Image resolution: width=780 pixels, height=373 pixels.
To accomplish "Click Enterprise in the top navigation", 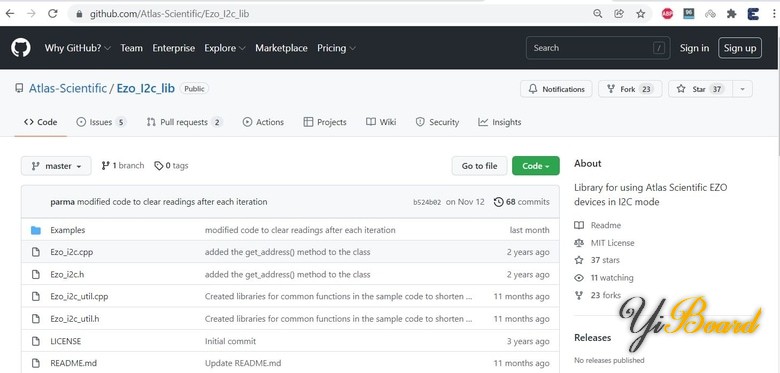I will point(174,48).
